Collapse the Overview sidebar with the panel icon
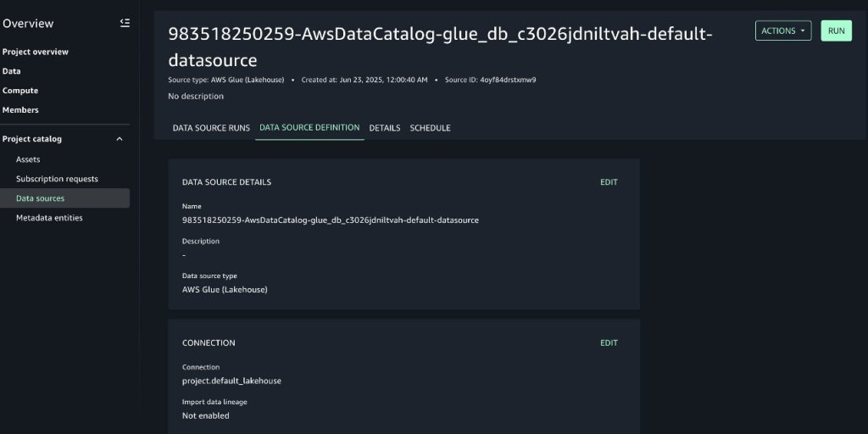This screenshot has height=434, width=868. pos(125,23)
